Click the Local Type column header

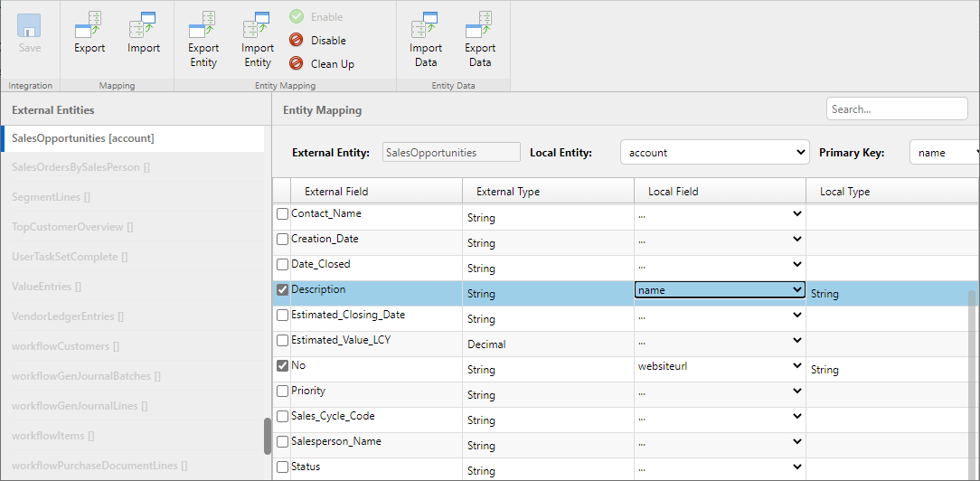coord(844,192)
